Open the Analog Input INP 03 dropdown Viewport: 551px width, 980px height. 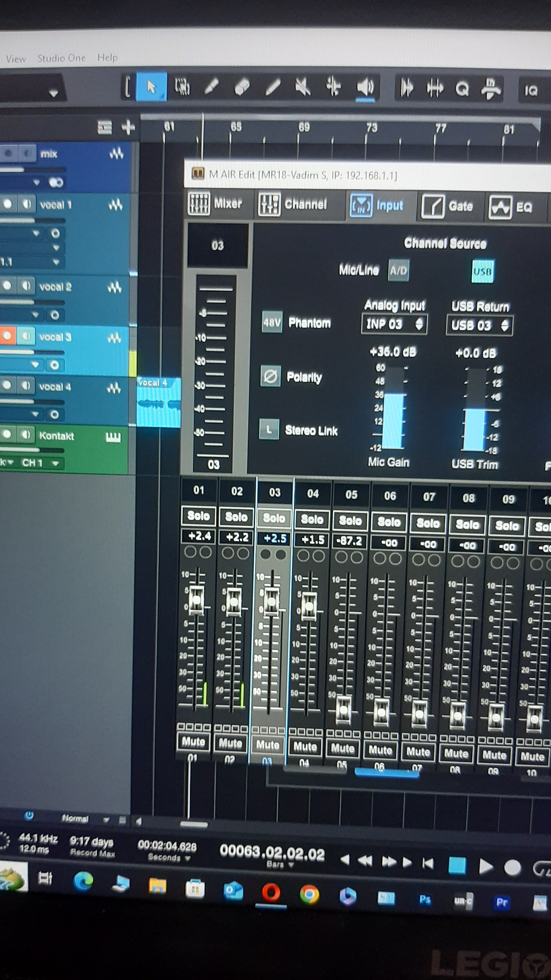[x=394, y=324]
